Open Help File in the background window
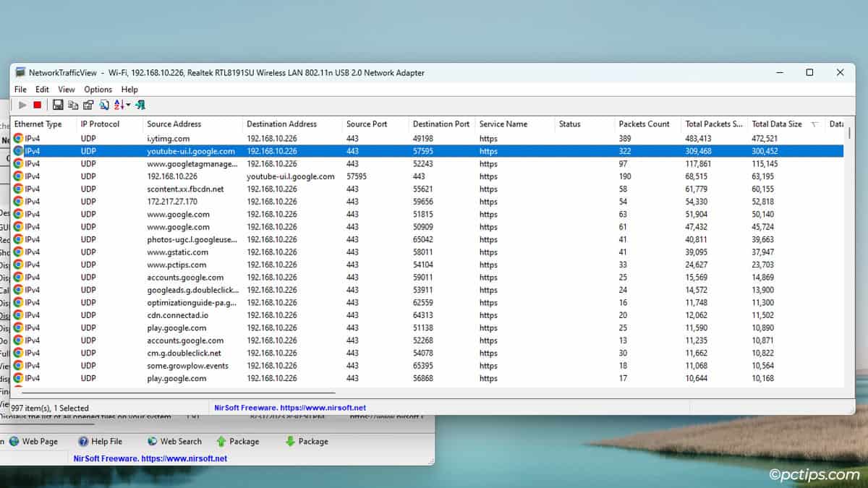 pos(100,441)
